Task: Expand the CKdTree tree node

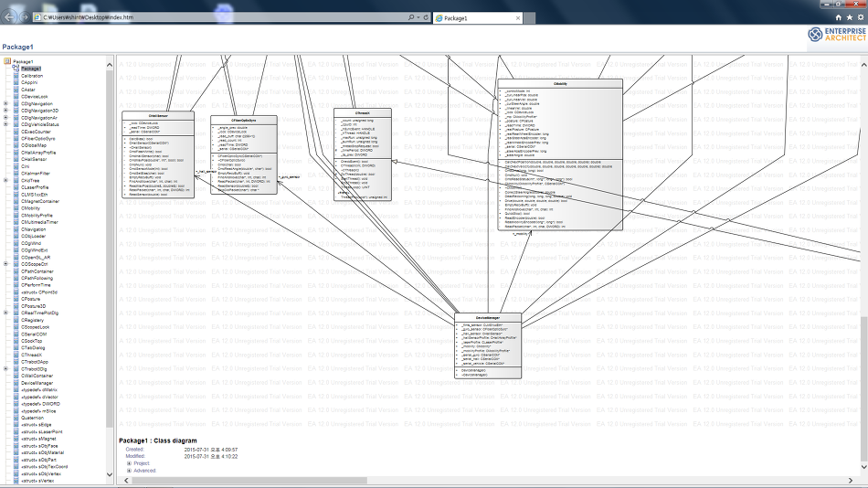Action: [6, 181]
